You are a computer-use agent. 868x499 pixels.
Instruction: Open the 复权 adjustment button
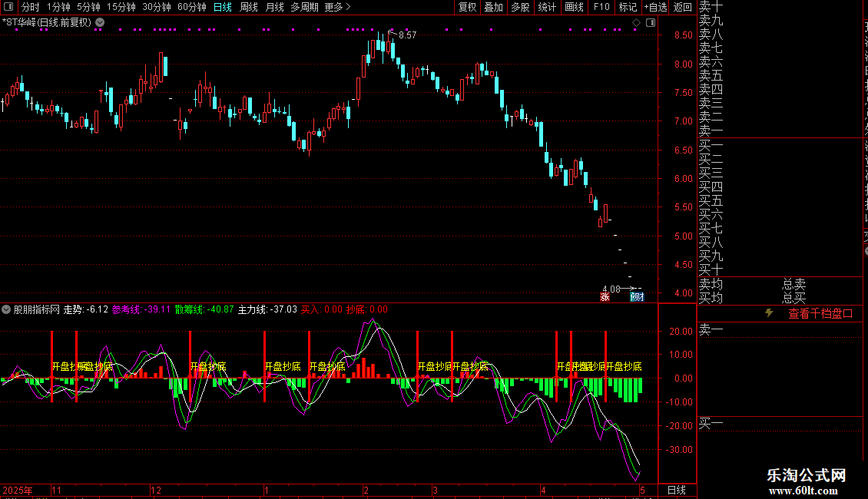[x=467, y=7]
